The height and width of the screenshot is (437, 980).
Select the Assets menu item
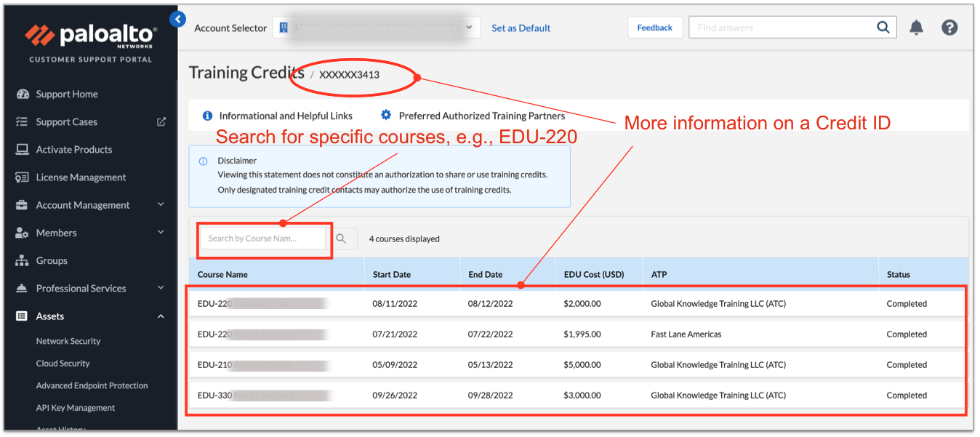(50, 316)
